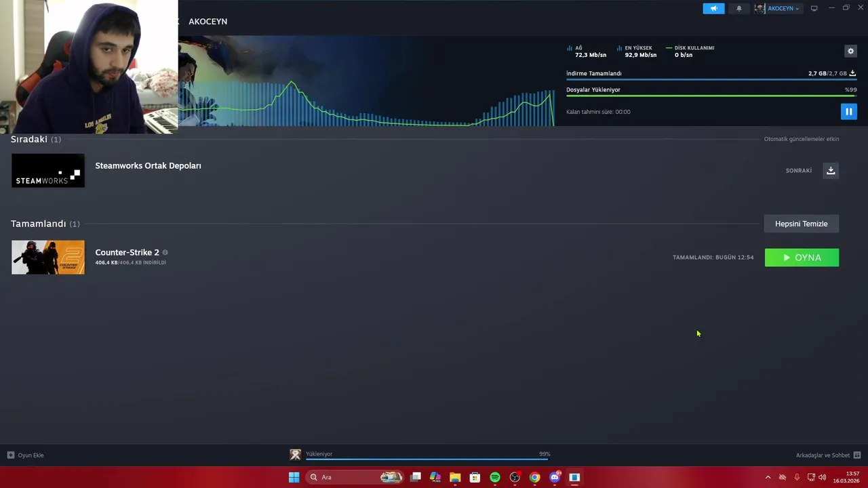Clear all with Hepsini Temizle
Viewport: 868px width, 488px height.
click(x=802, y=224)
